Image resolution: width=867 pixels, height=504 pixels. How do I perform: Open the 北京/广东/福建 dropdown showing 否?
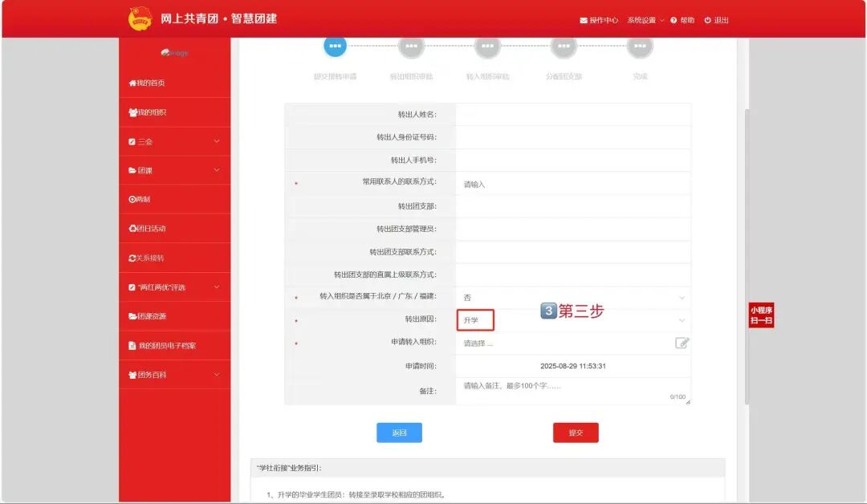[572, 298]
